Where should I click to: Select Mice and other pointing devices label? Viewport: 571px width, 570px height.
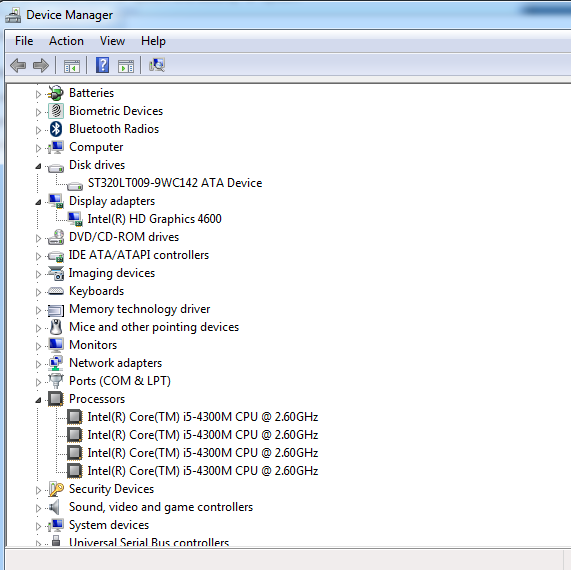(154, 327)
